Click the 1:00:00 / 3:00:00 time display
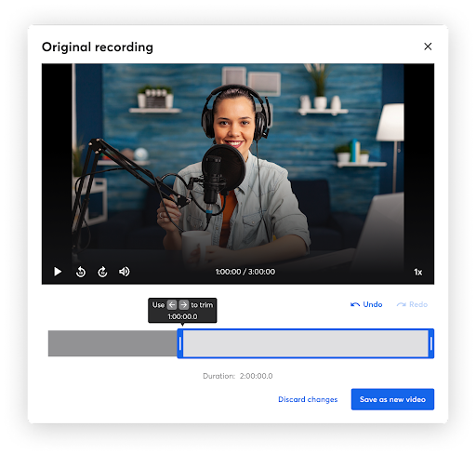Viewport: 476px width, 455px height. click(245, 272)
